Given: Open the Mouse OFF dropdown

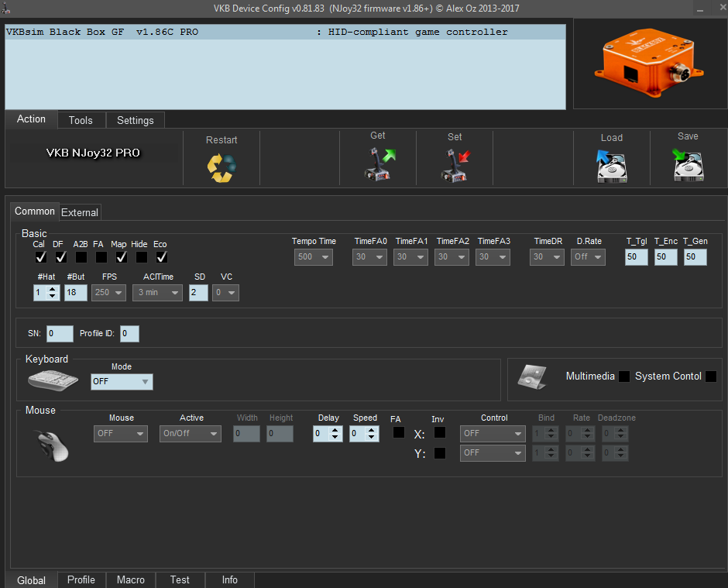Looking at the screenshot, I should point(121,434).
